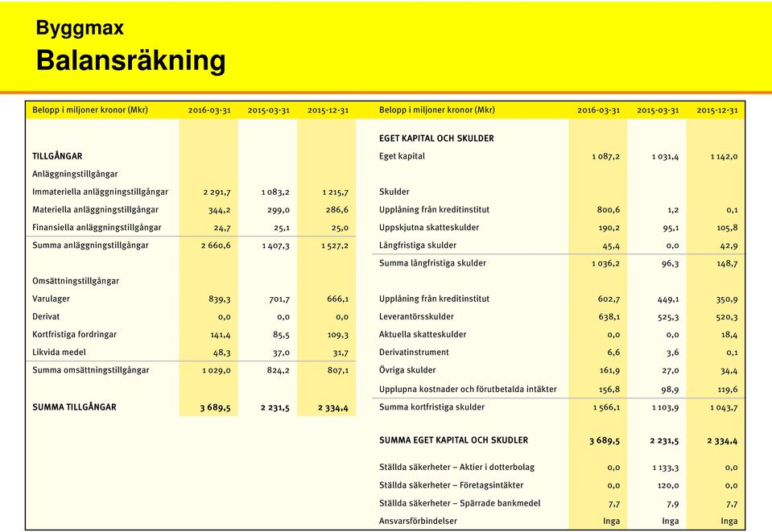Click the value '800,6'

609,209
